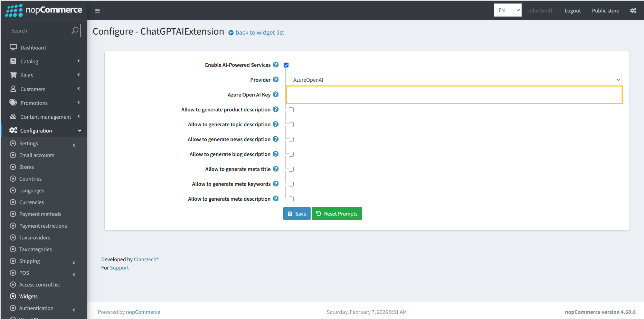Viewport: 644px width, 319px height.
Task: Open the EN language dropdown
Action: point(508,10)
